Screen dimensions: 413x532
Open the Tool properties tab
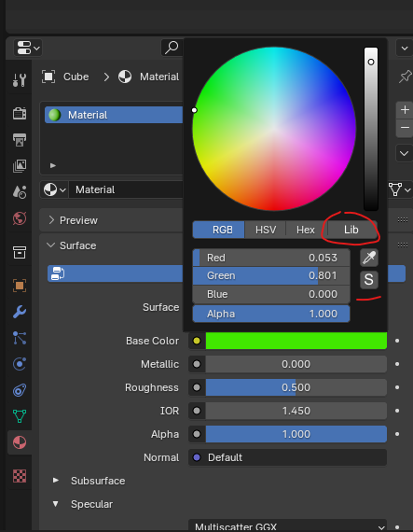(x=20, y=79)
